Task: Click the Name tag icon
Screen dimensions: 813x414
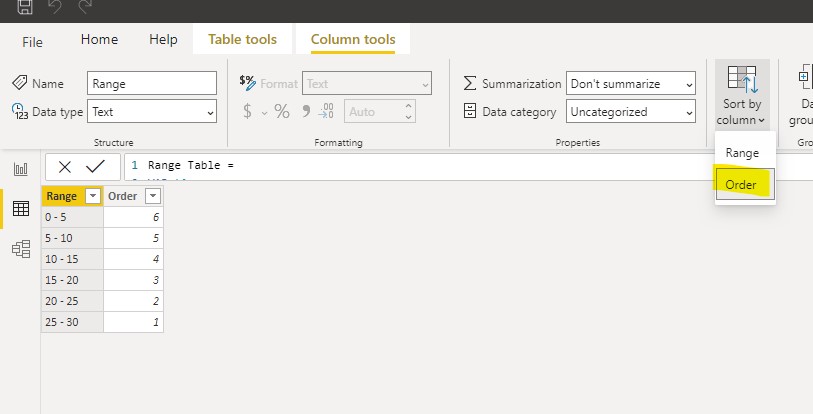Action: click(20, 82)
